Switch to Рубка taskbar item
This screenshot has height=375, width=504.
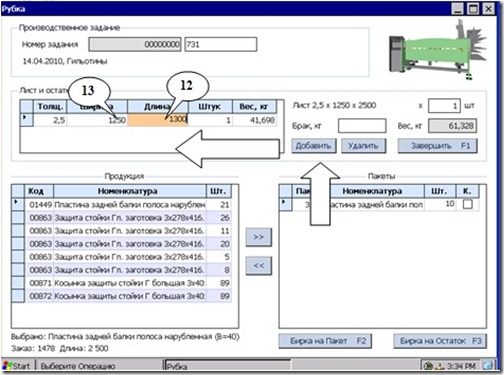(228, 366)
